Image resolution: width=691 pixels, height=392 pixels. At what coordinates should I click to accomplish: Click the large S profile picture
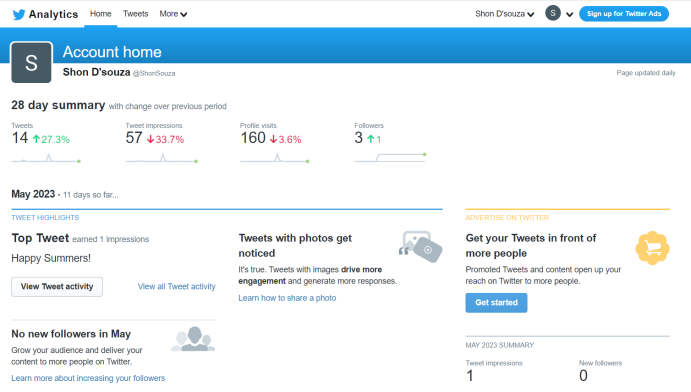[x=31, y=63]
